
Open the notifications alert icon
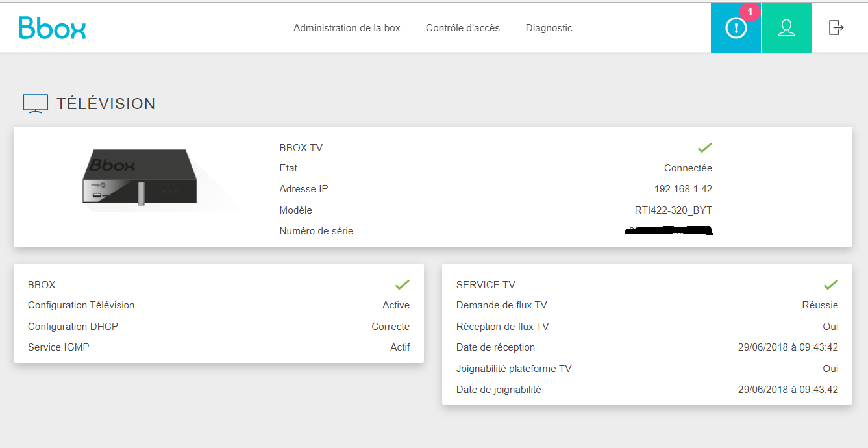click(x=736, y=27)
